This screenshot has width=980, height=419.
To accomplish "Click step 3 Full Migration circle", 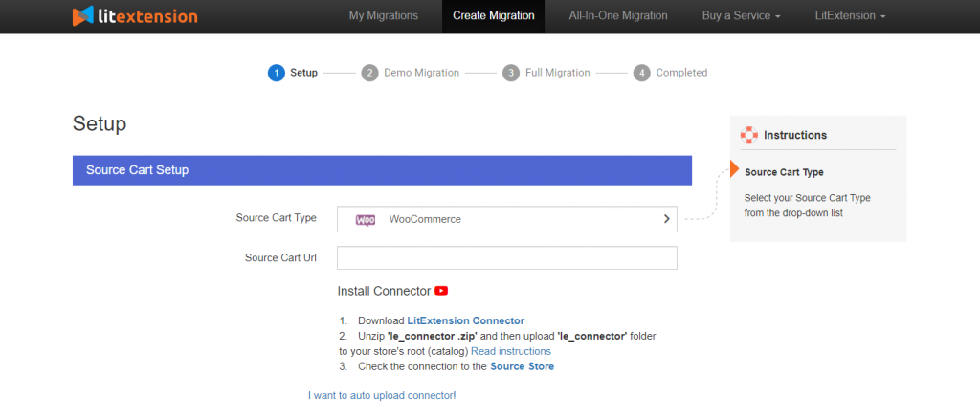I will click(511, 73).
